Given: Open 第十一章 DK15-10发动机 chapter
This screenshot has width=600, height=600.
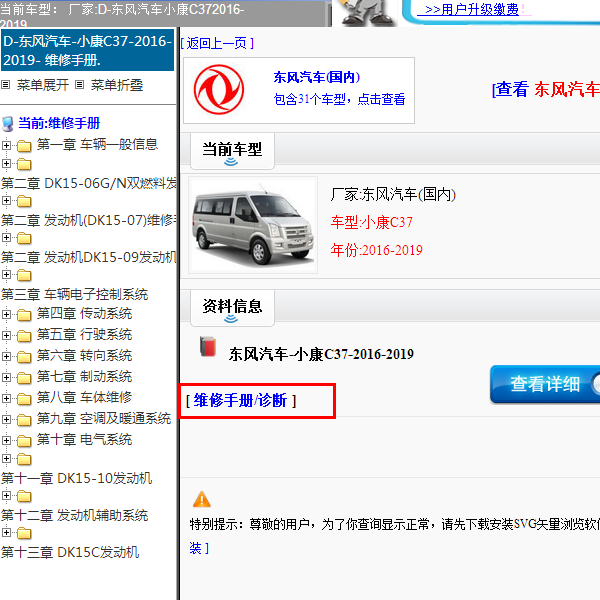Looking at the screenshot, I should [x=77, y=478].
